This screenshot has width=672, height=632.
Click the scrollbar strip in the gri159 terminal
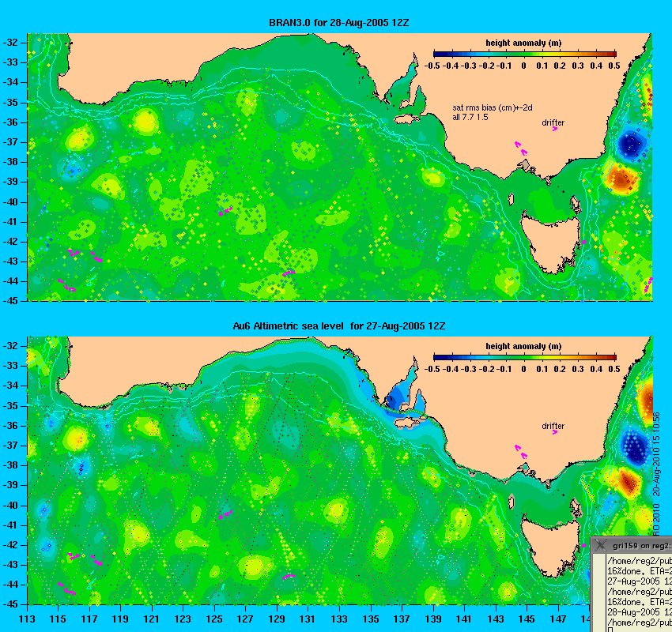pos(598,593)
